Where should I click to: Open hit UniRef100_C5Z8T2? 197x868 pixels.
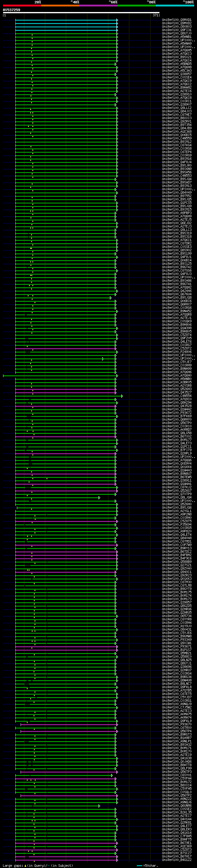[177, 348]
